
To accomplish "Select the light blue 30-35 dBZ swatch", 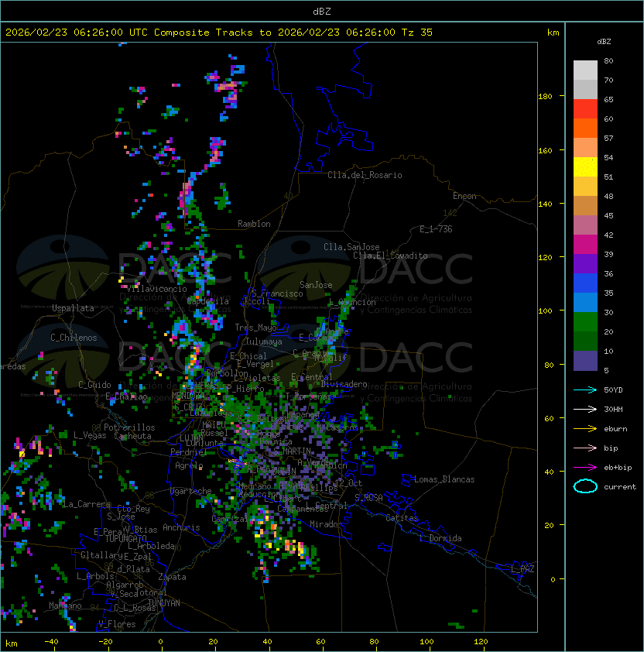I will [585, 302].
